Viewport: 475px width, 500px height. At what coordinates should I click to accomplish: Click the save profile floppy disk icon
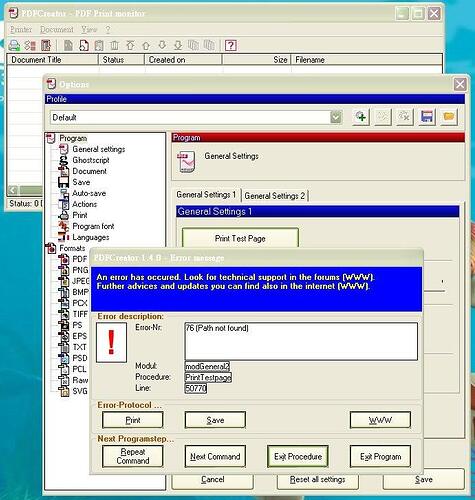[427, 117]
